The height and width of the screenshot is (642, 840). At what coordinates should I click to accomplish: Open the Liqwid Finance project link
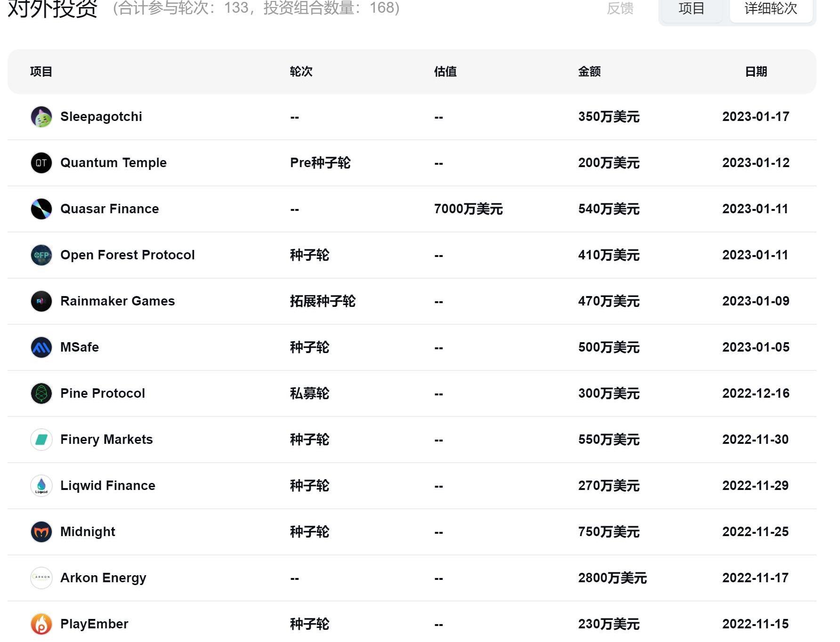coord(108,486)
